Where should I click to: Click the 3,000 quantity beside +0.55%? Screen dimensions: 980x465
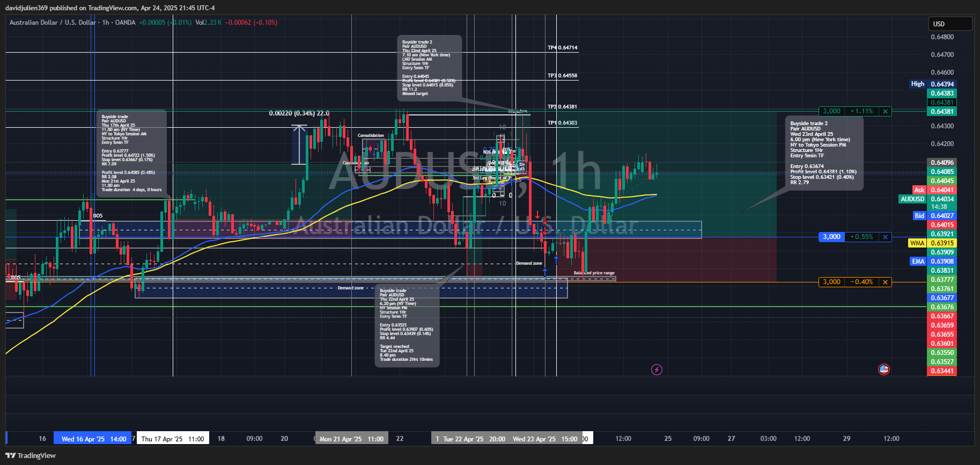tap(831, 237)
